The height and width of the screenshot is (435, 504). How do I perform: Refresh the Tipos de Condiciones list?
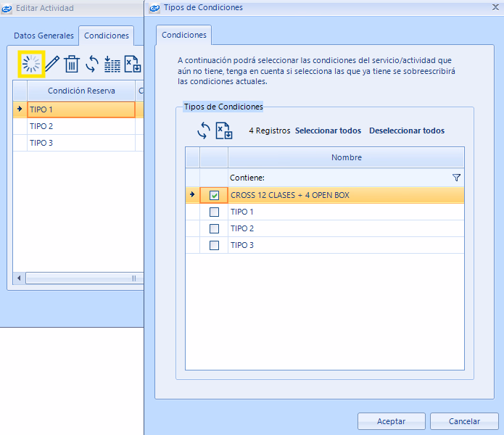204,130
